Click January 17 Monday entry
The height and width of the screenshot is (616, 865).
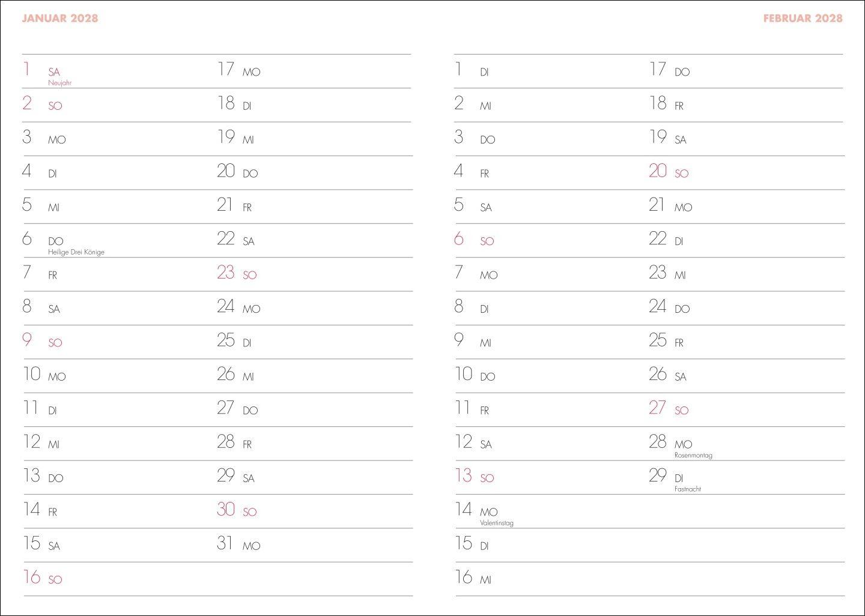point(238,70)
